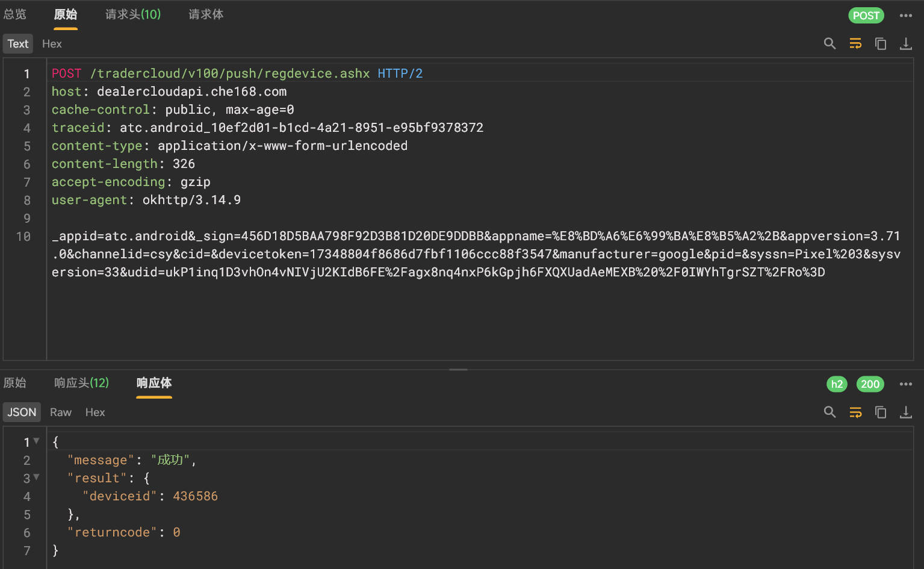The image size is (924, 569).
Task: Toggle word wrap in response panel
Action: pyautogui.click(x=855, y=412)
